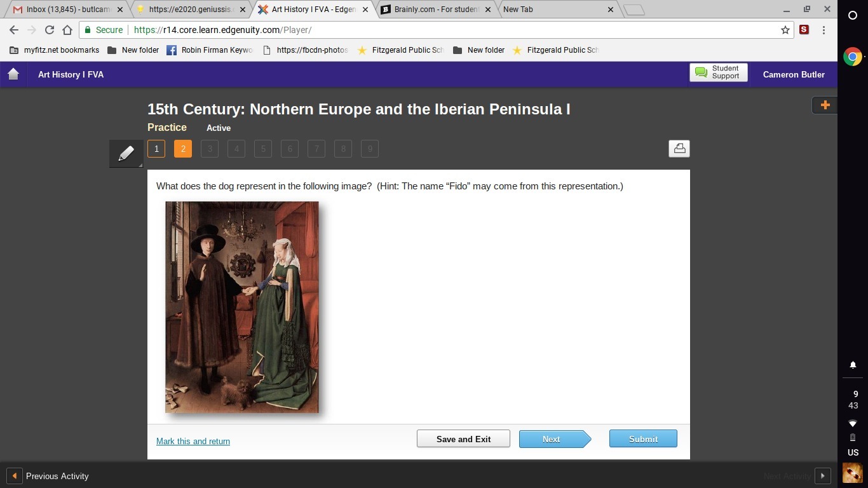The image size is (868, 488).
Task: Close the Gmail Inbox tab
Action: click(120, 10)
